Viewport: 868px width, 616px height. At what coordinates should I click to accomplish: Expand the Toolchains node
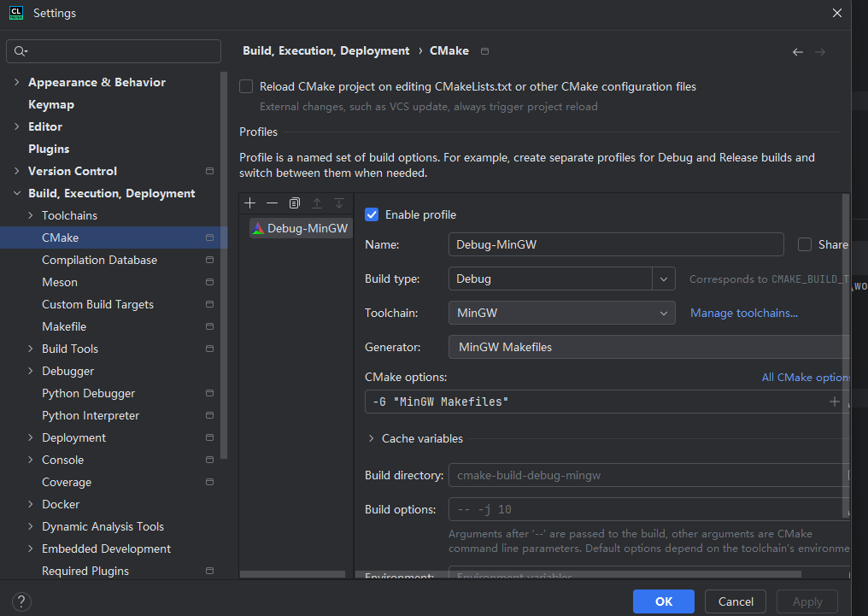click(x=31, y=215)
